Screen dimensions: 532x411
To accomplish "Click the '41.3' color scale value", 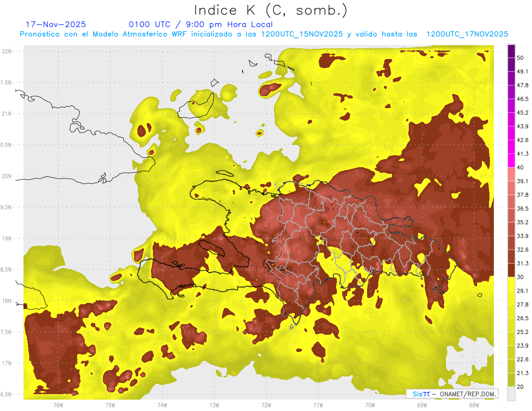I will click(x=522, y=154).
